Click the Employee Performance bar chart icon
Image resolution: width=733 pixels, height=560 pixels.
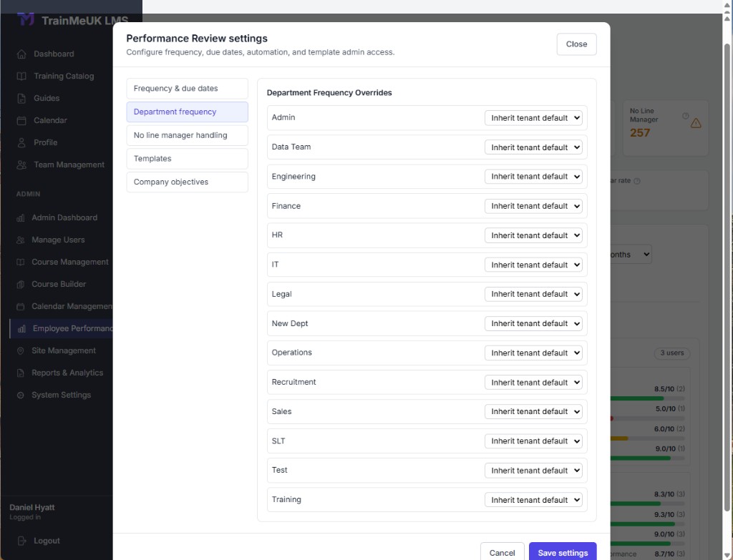pyautogui.click(x=21, y=329)
